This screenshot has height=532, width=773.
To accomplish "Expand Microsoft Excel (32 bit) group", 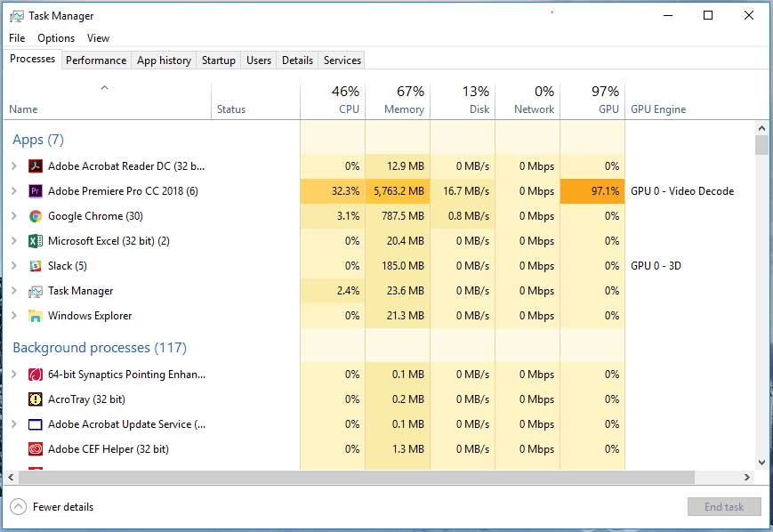I will [x=14, y=240].
